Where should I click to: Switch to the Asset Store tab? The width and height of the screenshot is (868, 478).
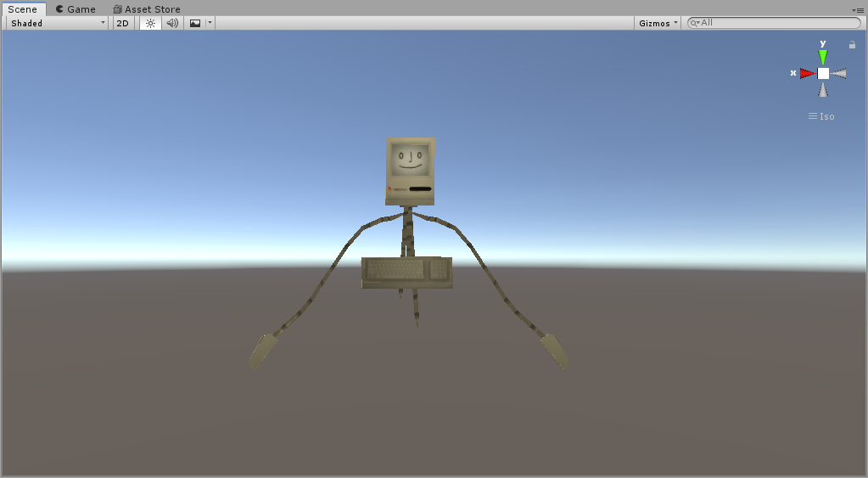click(147, 9)
